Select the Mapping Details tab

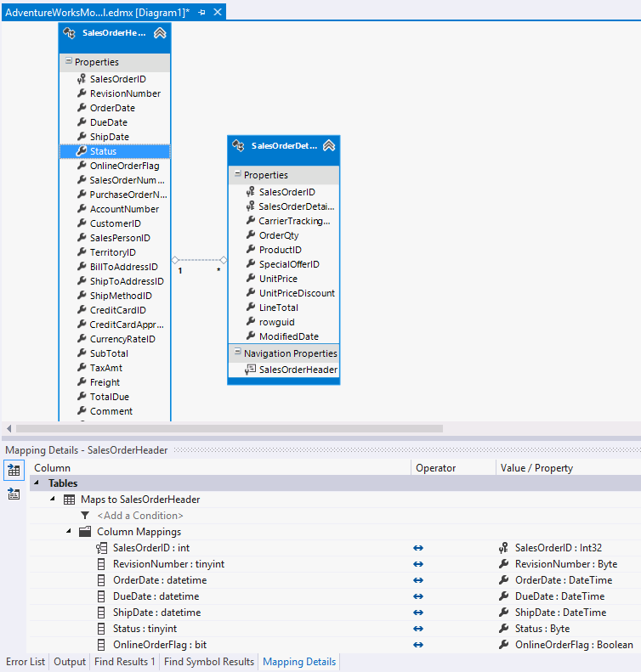pos(299,662)
